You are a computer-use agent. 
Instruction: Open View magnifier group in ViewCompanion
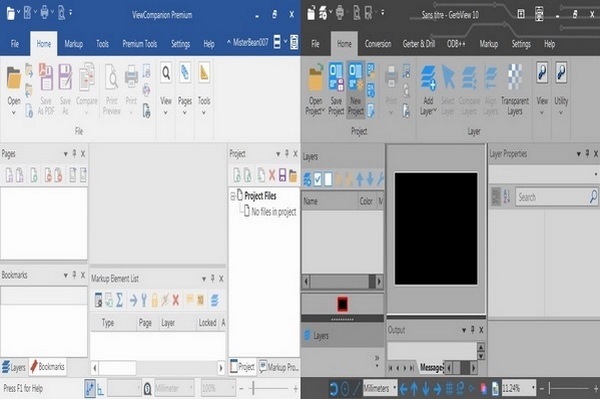(x=166, y=89)
